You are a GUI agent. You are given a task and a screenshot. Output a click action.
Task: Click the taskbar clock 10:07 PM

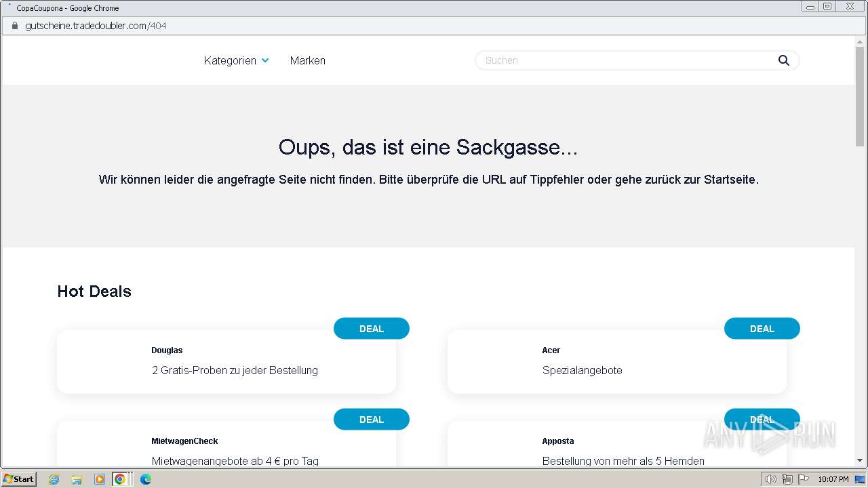point(833,479)
